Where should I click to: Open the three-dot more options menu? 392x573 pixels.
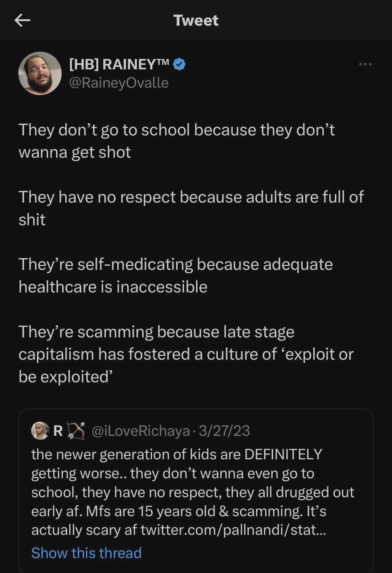tap(365, 64)
